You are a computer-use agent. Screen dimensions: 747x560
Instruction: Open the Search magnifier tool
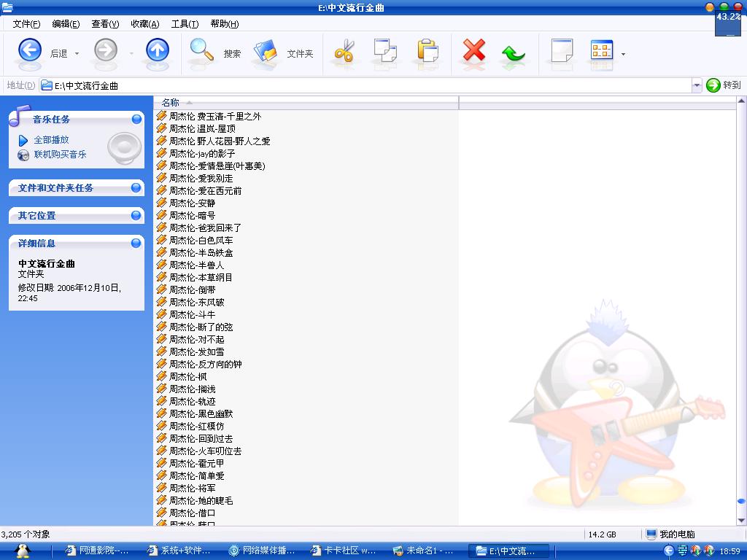[202, 50]
